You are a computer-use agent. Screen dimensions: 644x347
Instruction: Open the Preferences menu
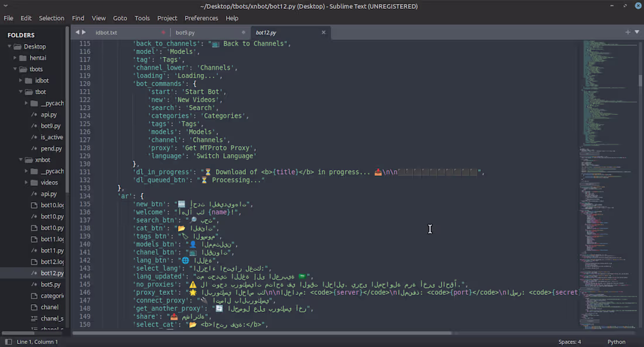pos(201,18)
